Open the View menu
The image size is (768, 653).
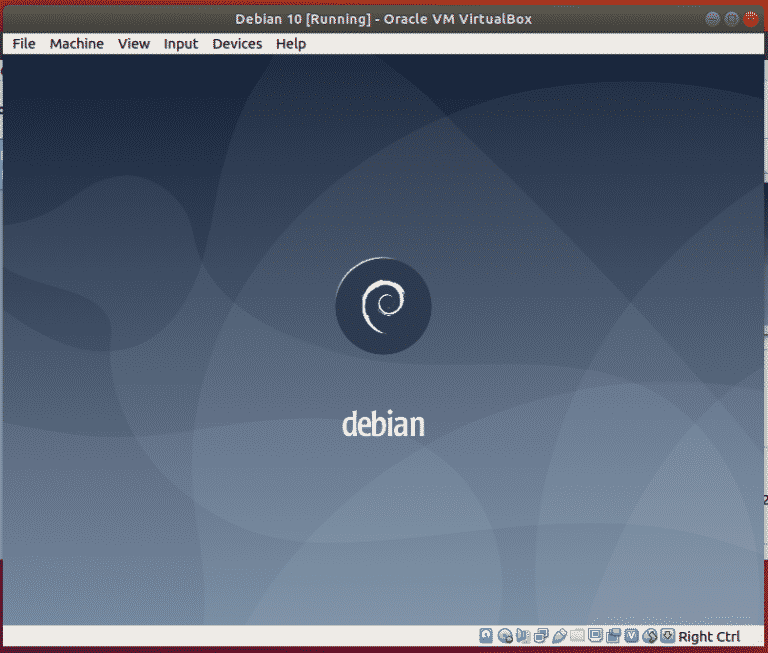tap(133, 44)
